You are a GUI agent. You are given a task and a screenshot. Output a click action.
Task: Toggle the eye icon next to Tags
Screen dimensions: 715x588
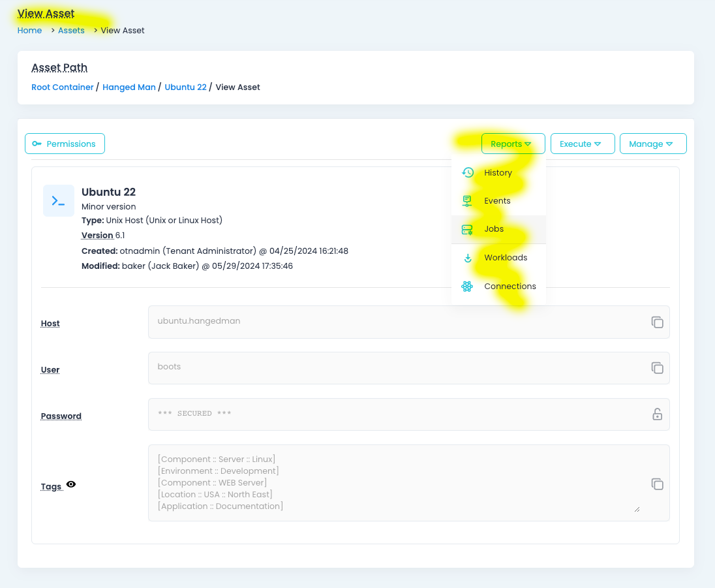70,484
